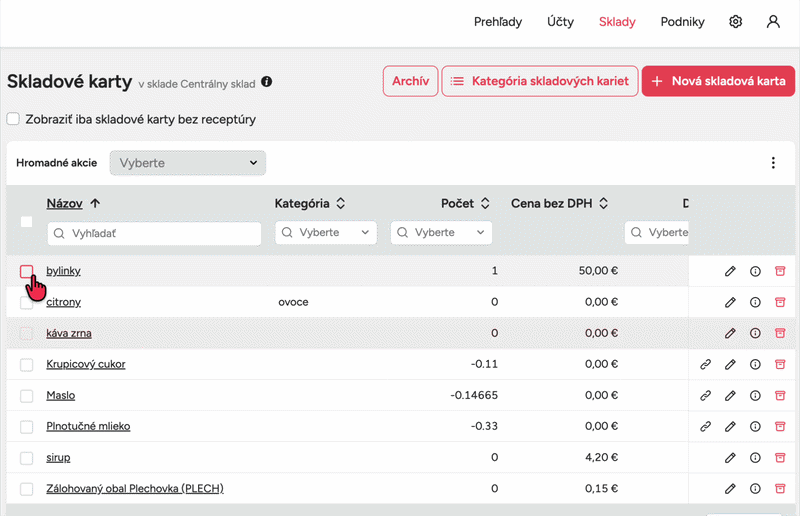Archive the sirup stock card
Screen dimensions: 800x516
tap(780, 457)
